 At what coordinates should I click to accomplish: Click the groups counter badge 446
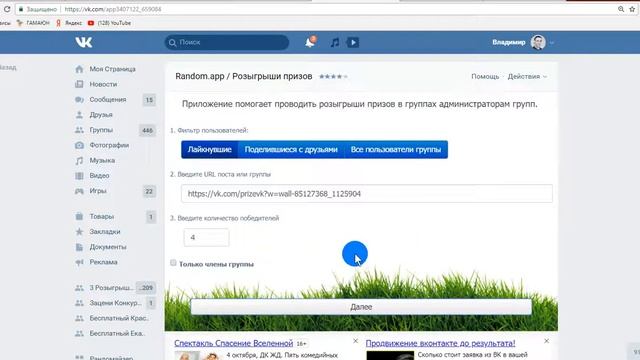(147, 130)
